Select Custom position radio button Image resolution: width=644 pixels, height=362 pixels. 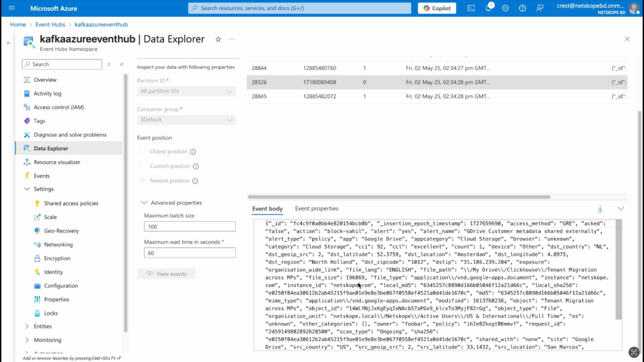pos(143,166)
